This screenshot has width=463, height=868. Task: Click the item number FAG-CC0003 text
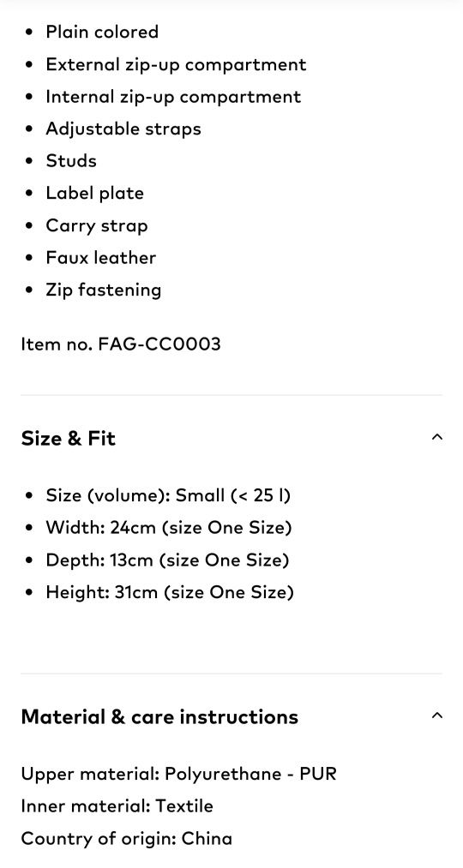click(121, 344)
